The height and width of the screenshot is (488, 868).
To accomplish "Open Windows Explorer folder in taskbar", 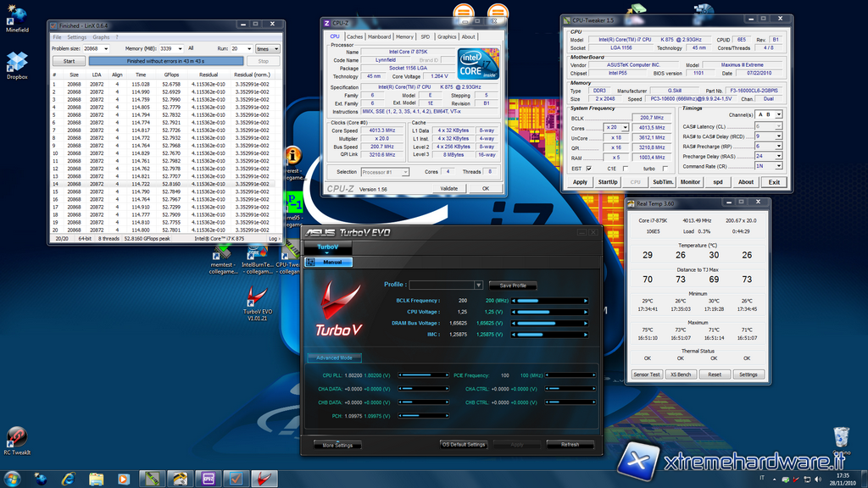I will pyautogui.click(x=97, y=479).
